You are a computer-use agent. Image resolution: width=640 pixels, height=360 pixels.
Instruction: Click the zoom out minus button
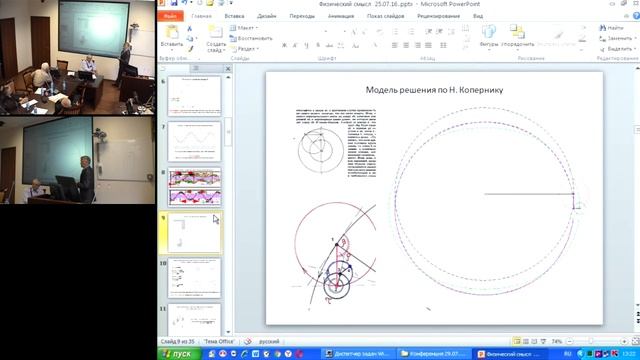point(570,341)
